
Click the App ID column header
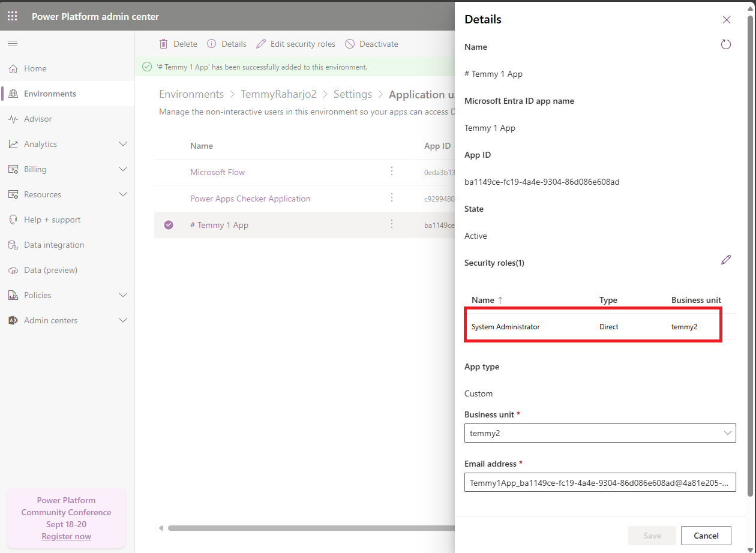click(437, 146)
